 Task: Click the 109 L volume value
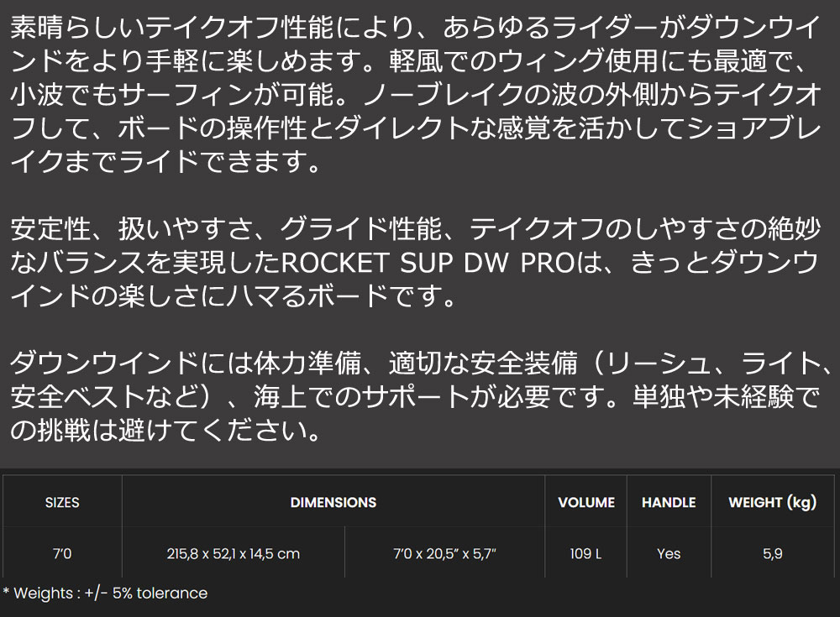point(585,553)
